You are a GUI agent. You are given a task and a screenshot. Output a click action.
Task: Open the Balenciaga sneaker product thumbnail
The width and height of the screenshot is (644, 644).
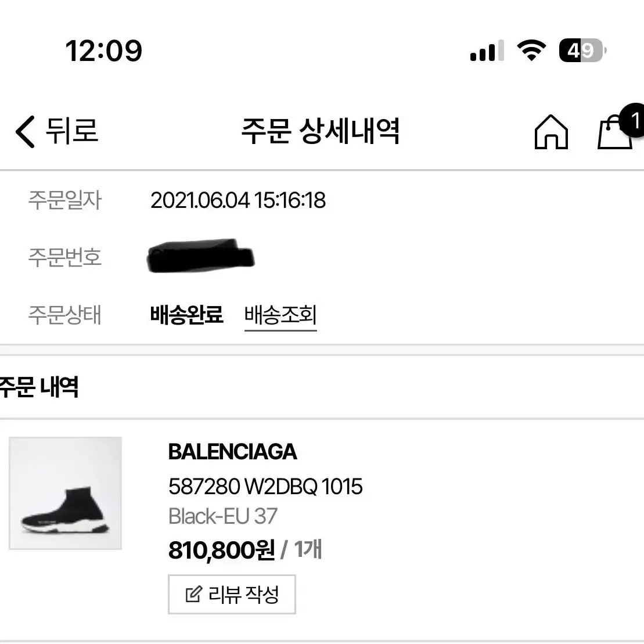click(x=65, y=493)
